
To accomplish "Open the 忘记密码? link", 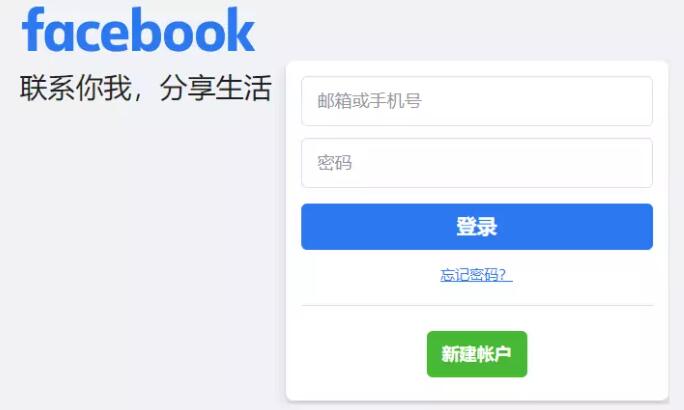I will 476,275.
